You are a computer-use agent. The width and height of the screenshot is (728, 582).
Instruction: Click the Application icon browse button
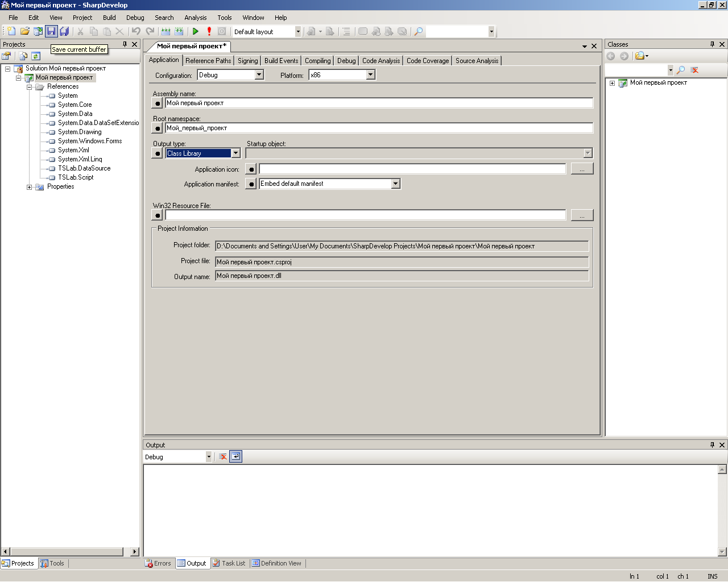pyautogui.click(x=582, y=169)
